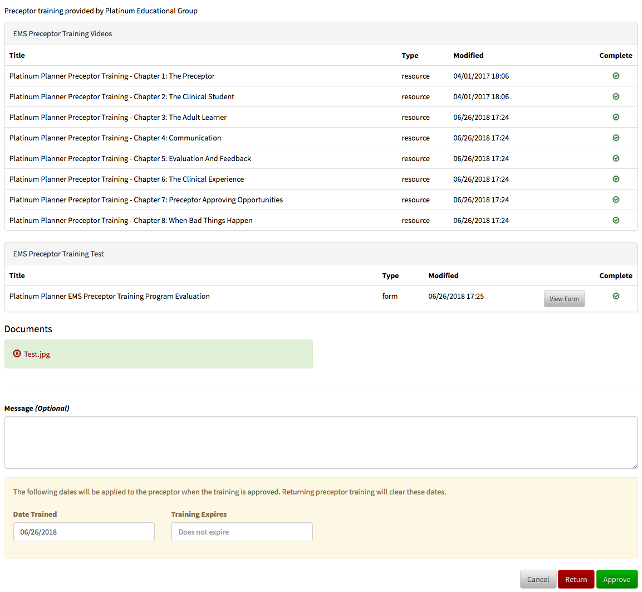Viewport: 642px width, 592px height.
Task: Click the complete checkmark for Chapter 2: The Clinical Student
Action: (616, 97)
